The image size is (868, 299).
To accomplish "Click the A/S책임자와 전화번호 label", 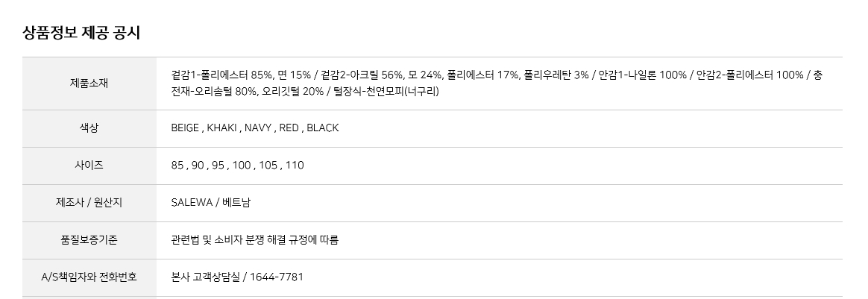I will 89,277.
